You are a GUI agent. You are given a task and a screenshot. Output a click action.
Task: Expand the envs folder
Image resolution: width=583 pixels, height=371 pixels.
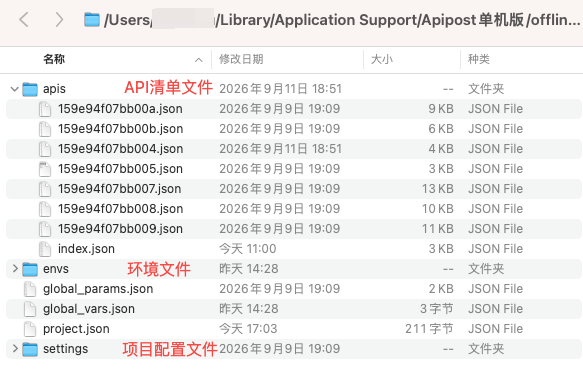coord(15,268)
